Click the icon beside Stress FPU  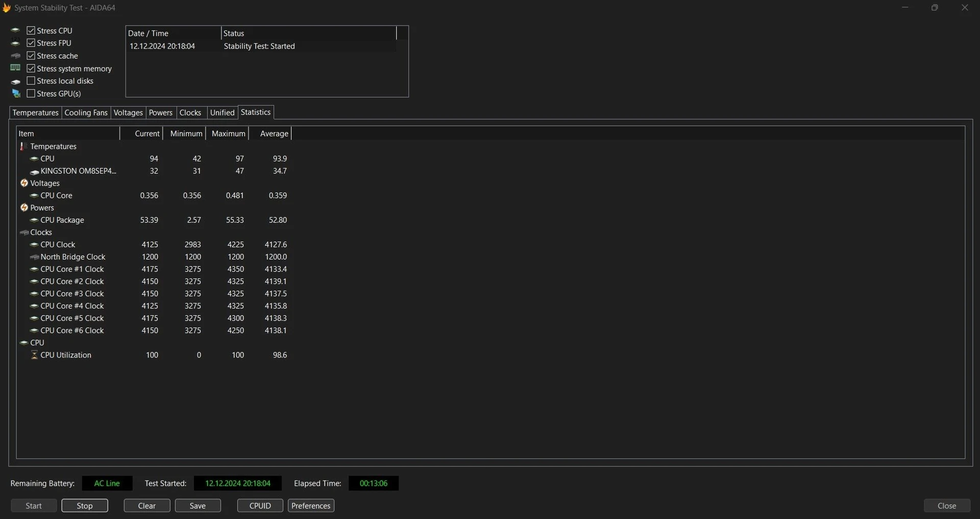(x=15, y=43)
